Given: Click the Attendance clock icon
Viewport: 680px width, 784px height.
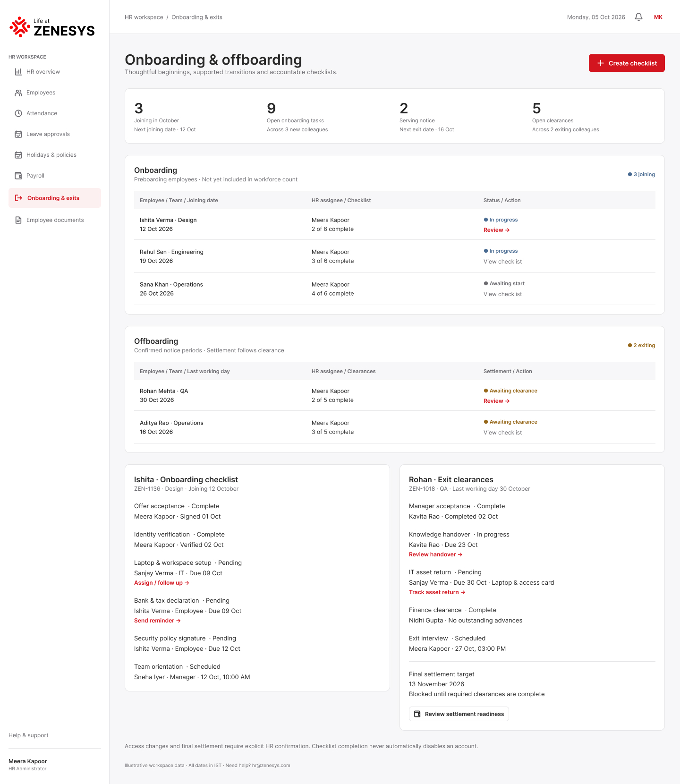Looking at the screenshot, I should click(18, 113).
